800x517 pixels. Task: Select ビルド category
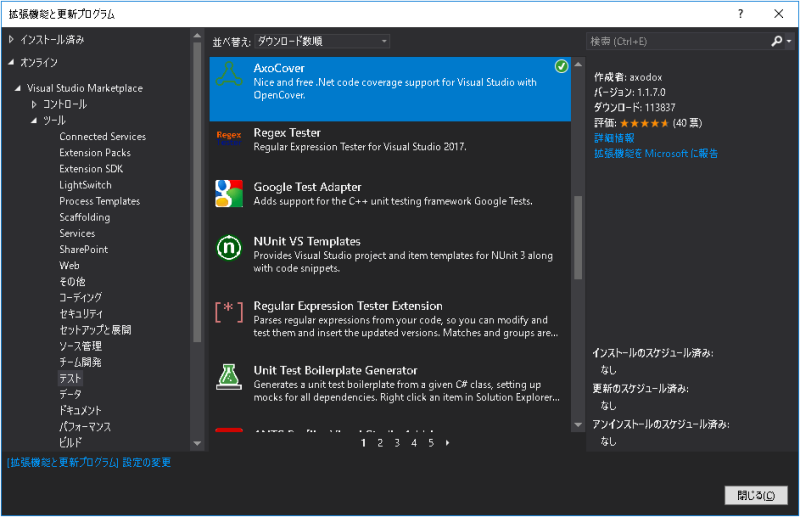(x=70, y=442)
